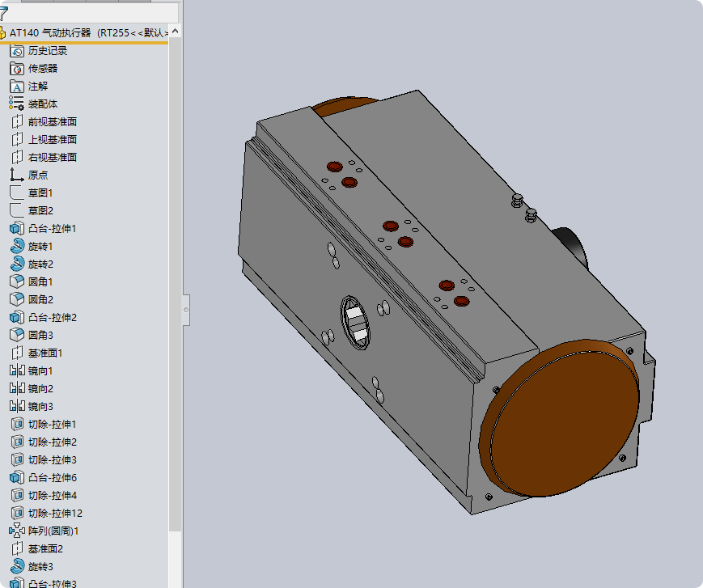Click the 装配体 assembly icon
The image size is (703, 588).
point(17,104)
